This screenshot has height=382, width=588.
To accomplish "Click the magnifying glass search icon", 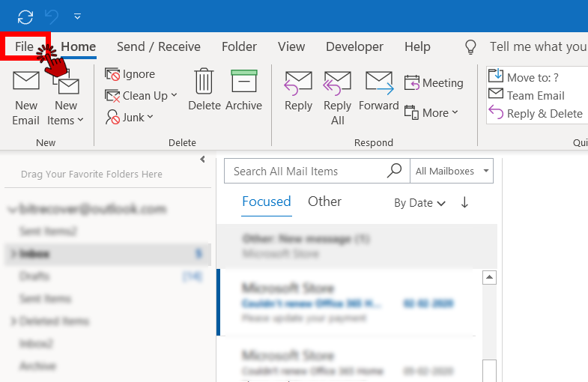I will click(x=394, y=171).
